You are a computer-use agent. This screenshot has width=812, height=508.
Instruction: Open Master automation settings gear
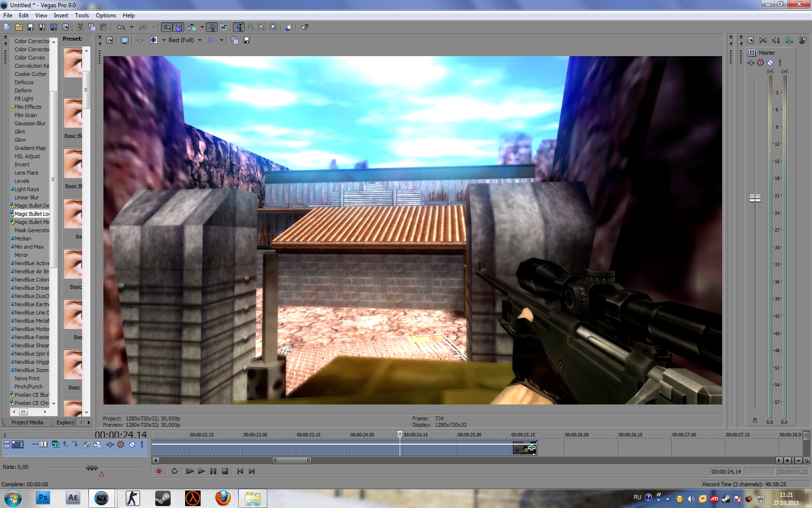[x=761, y=62]
